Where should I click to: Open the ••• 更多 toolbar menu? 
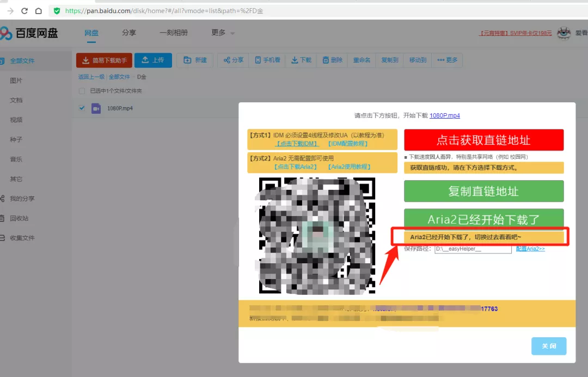(x=447, y=60)
